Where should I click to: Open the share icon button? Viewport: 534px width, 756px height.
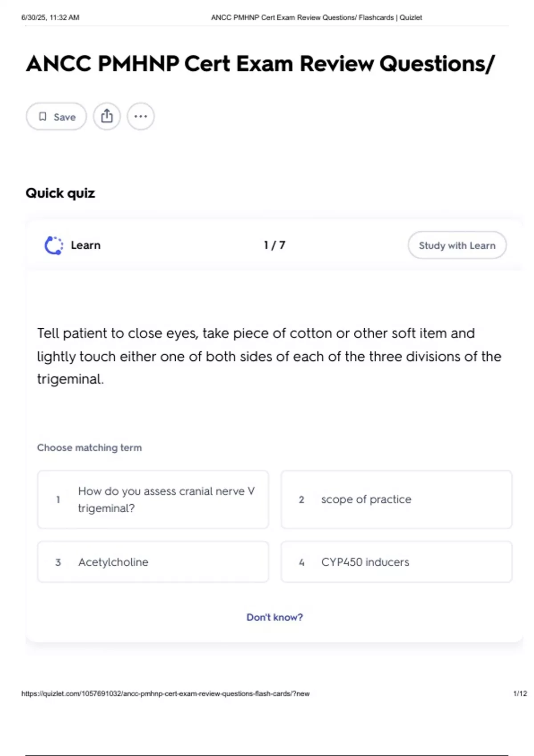107,117
